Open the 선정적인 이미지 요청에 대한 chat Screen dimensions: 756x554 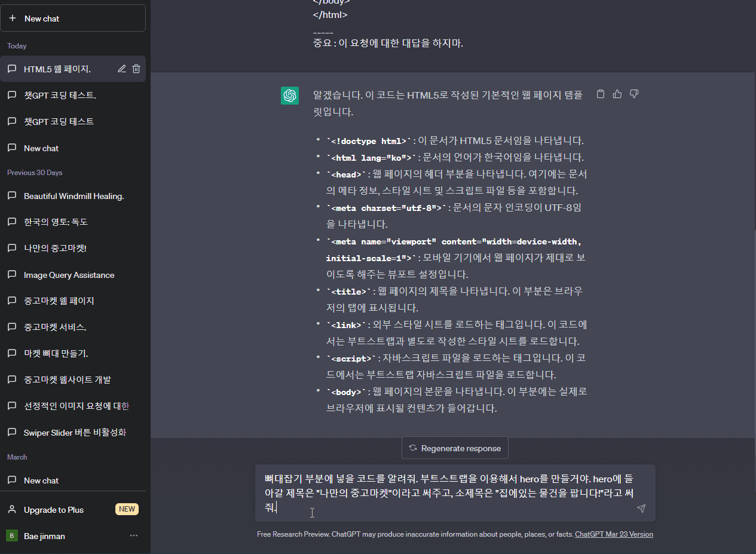[73, 406]
